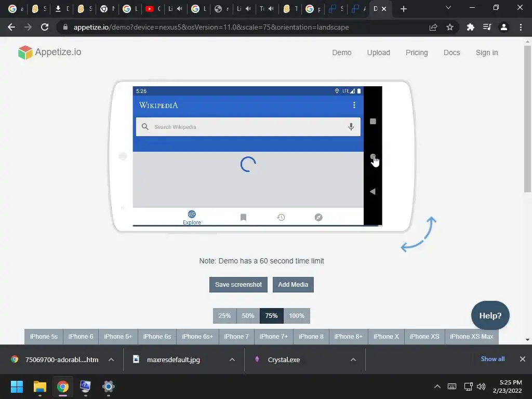
Task: Choose the iPhone 8+ device
Action: point(349,337)
